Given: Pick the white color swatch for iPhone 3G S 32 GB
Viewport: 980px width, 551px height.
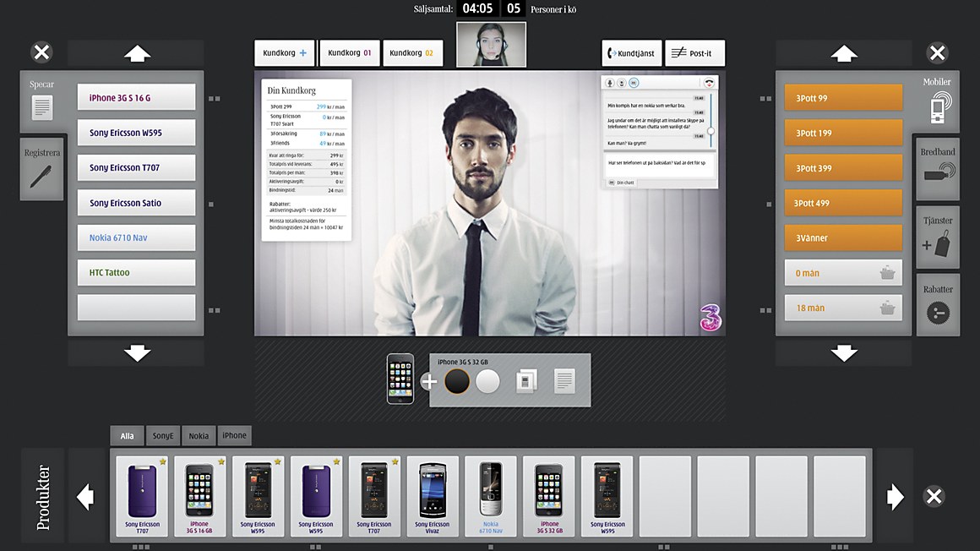Looking at the screenshot, I should point(487,381).
